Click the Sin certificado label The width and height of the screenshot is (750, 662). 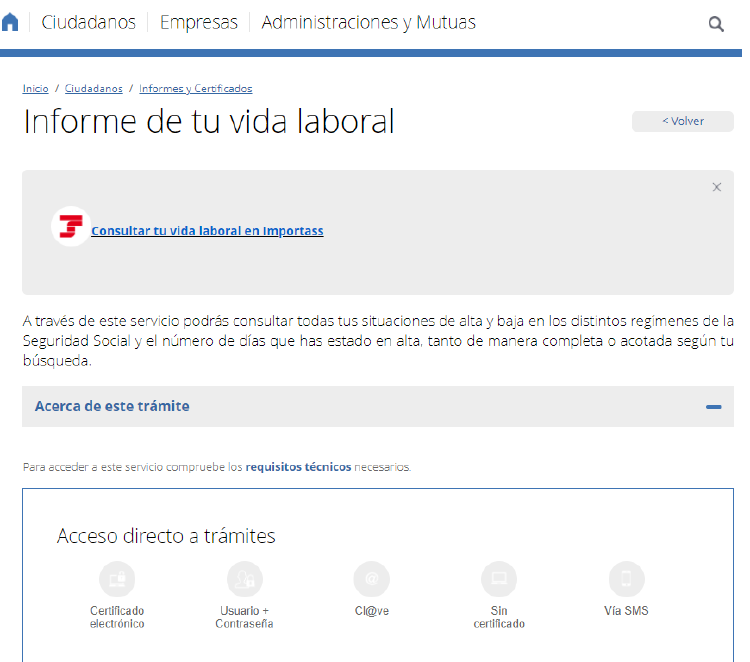(499, 617)
